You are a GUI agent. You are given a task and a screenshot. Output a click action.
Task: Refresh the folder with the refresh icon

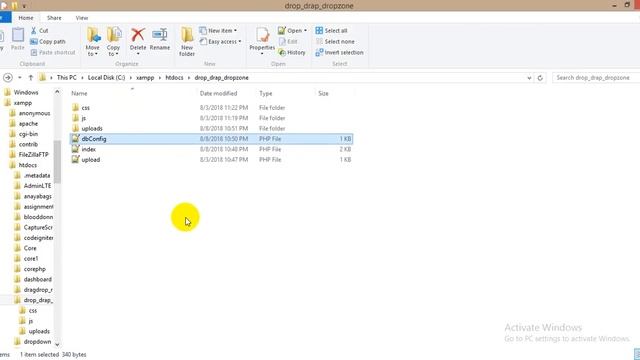pos(540,78)
